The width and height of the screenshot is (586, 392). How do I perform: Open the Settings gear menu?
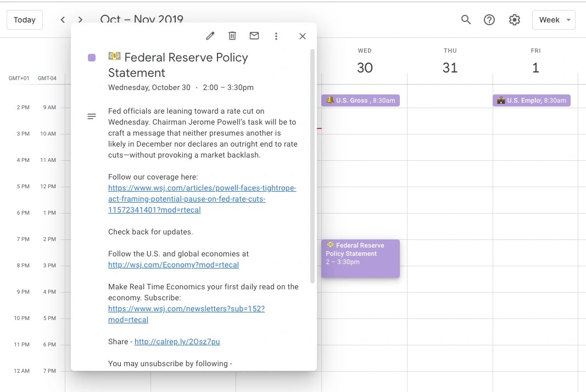515,20
